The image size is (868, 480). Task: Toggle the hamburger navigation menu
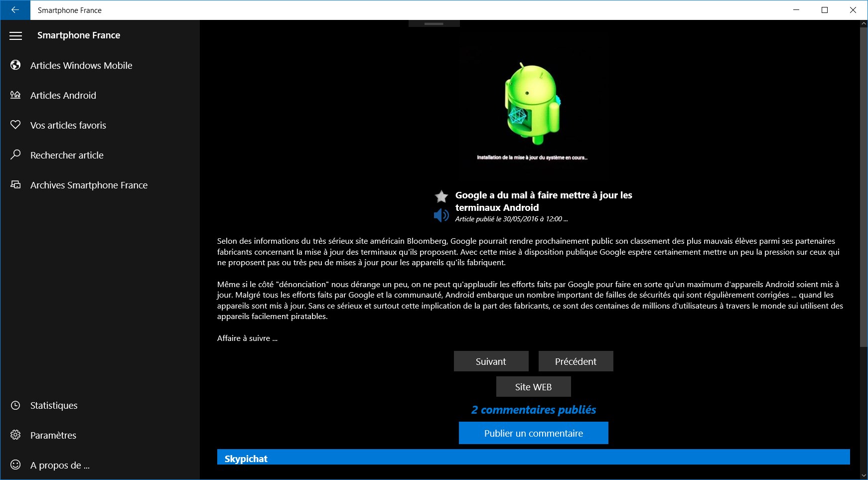16,35
